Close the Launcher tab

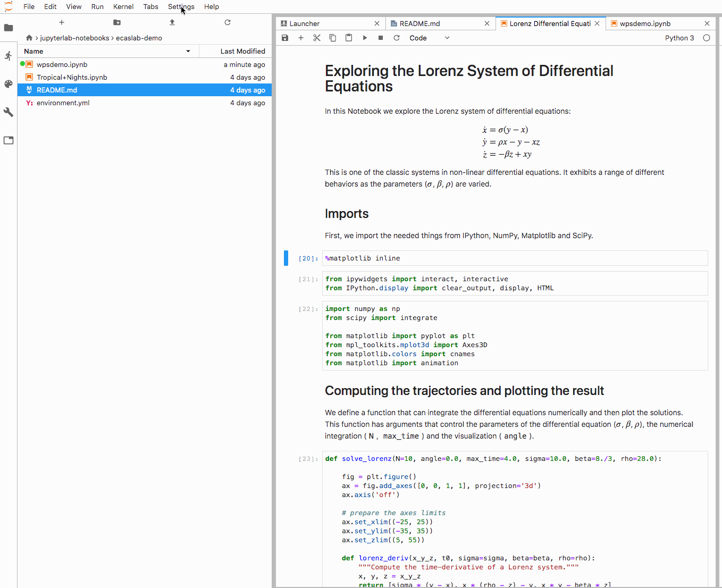point(377,23)
